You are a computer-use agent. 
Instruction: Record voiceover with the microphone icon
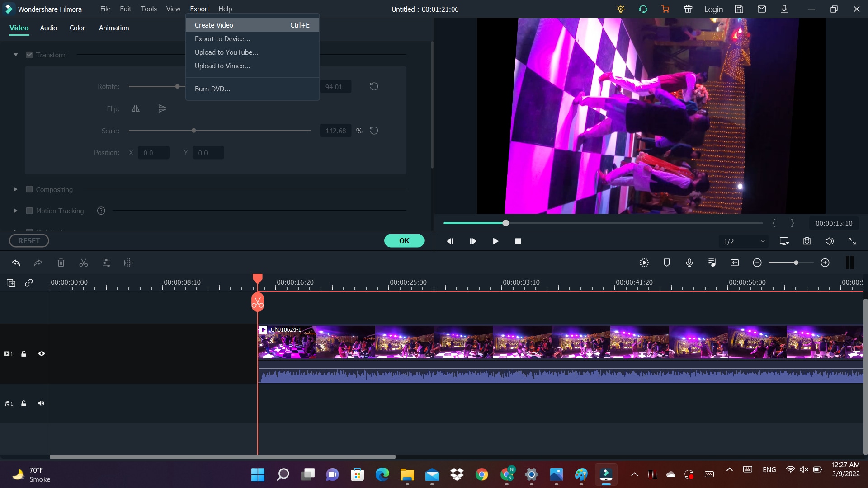(x=689, y=263)
